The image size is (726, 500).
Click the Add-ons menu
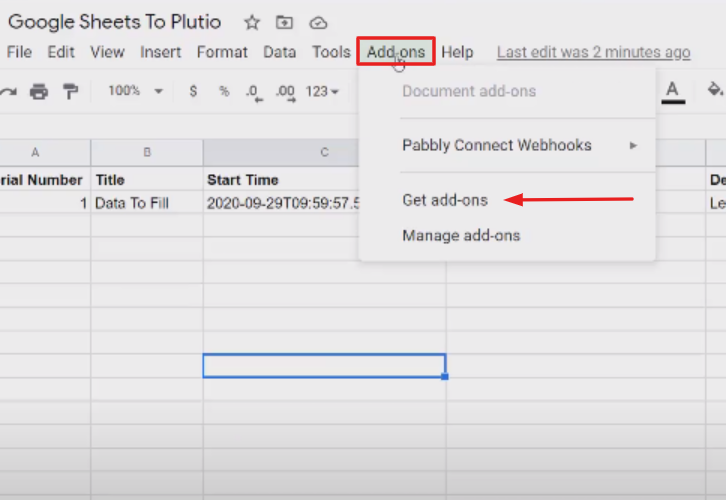pyautogui.click(x=396, y=51)
